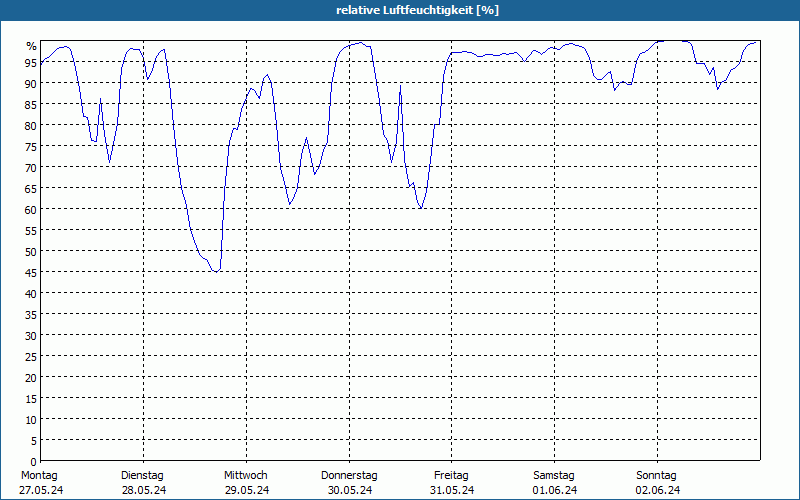Click the date '27.05.24'
This screenshot has height=500, width=800.
pyautogui.click(x=41, y=490)
